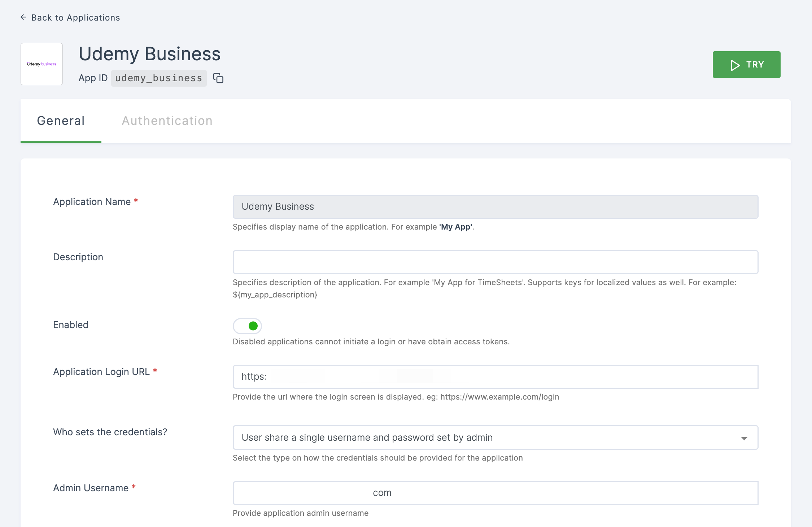Image resolution: width=812 pixels, height=527 pixels.
Task: Select the General tab
Action: pos(61,121)
